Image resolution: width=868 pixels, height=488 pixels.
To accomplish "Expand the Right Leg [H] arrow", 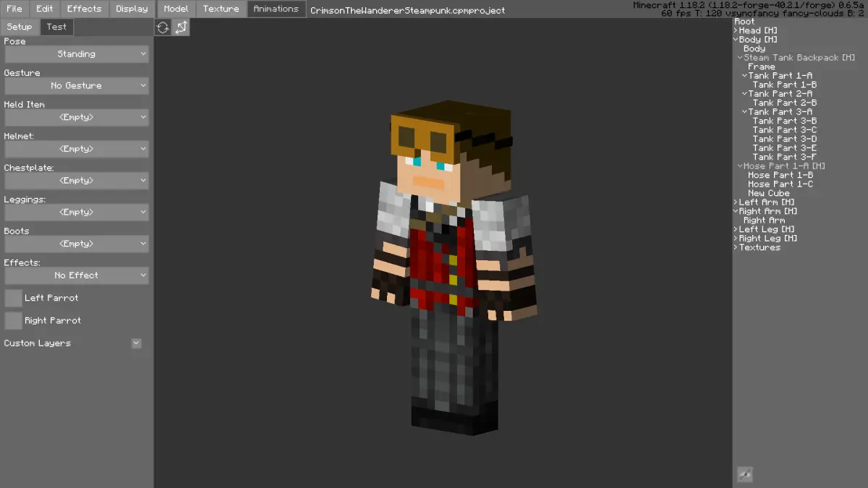I will tap(736, 239).
